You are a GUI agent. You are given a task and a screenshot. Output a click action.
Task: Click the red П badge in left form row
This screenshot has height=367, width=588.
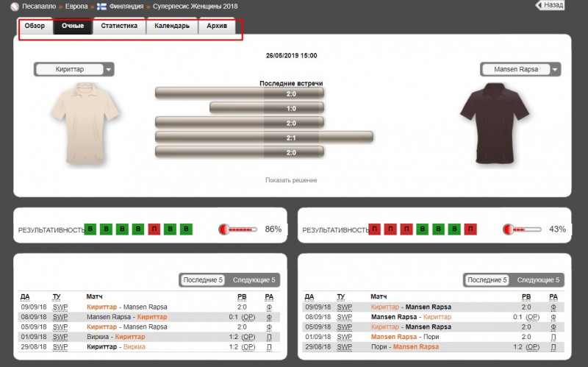[x=154, y=229]
